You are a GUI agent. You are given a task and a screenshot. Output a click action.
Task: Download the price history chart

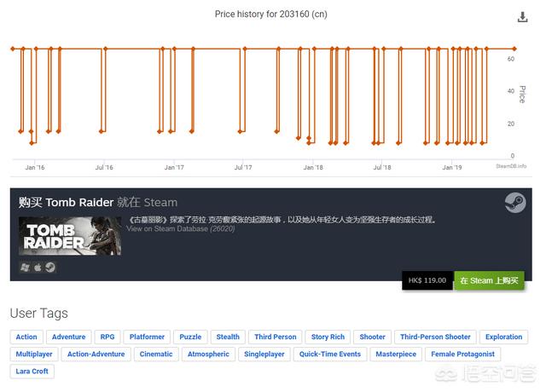click(x=522, y=17)
